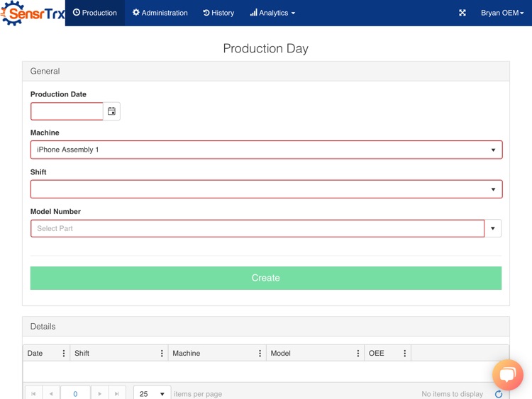This screenshot has width=532, height=399.
Task: Click the Production Day page title
Action: tap(266, 48)
